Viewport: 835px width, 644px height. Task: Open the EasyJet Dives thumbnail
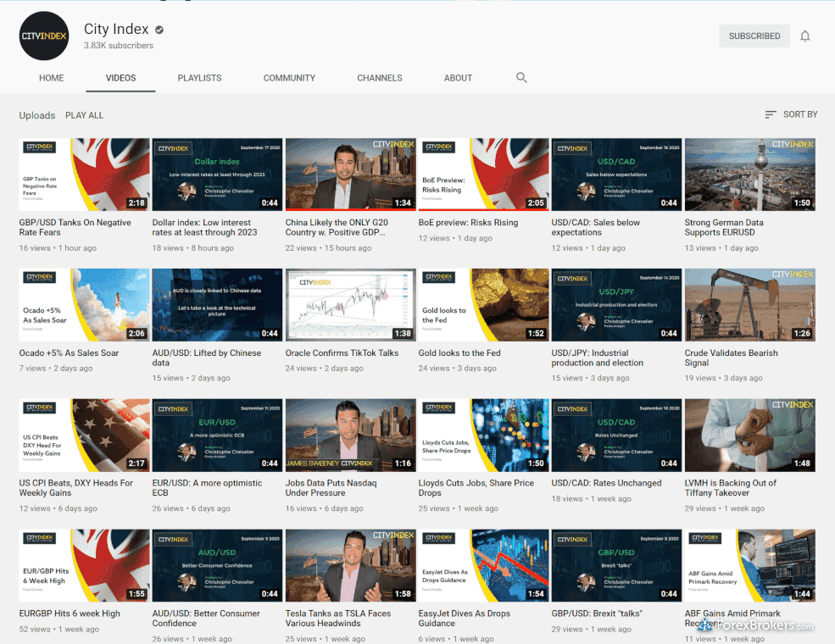click(483, 566)
